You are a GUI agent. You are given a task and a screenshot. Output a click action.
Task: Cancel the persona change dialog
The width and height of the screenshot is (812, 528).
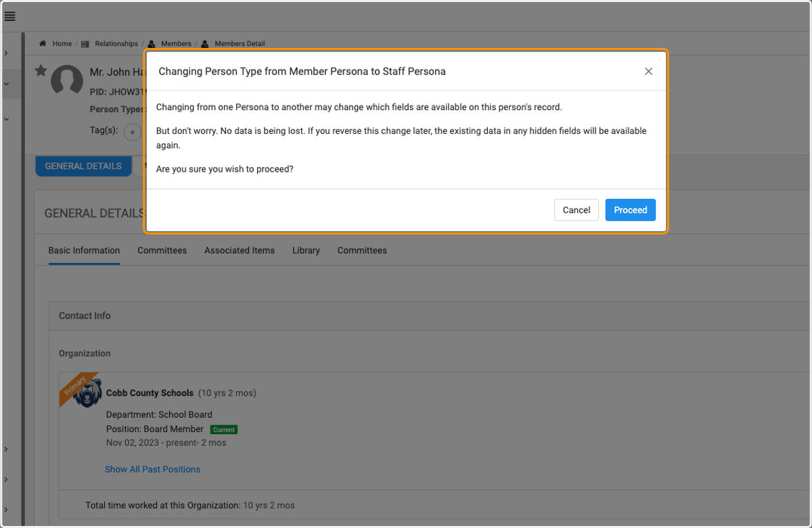click(577, 210)
